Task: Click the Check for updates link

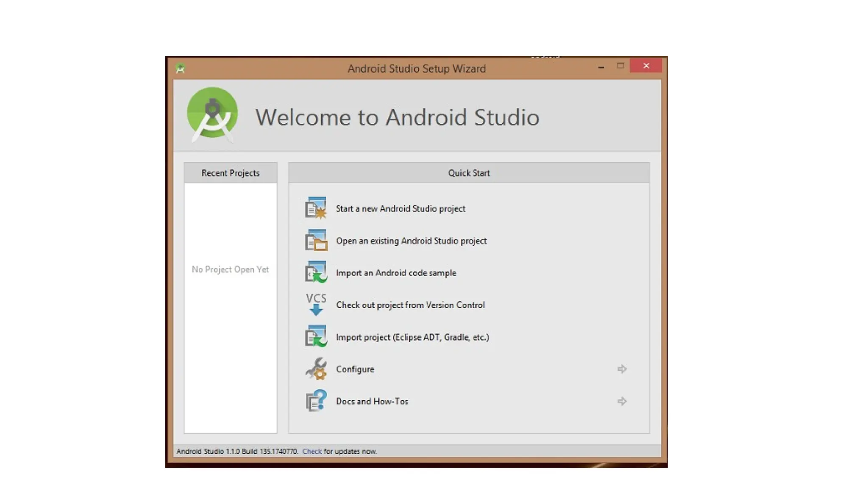Action: [312, 451]
